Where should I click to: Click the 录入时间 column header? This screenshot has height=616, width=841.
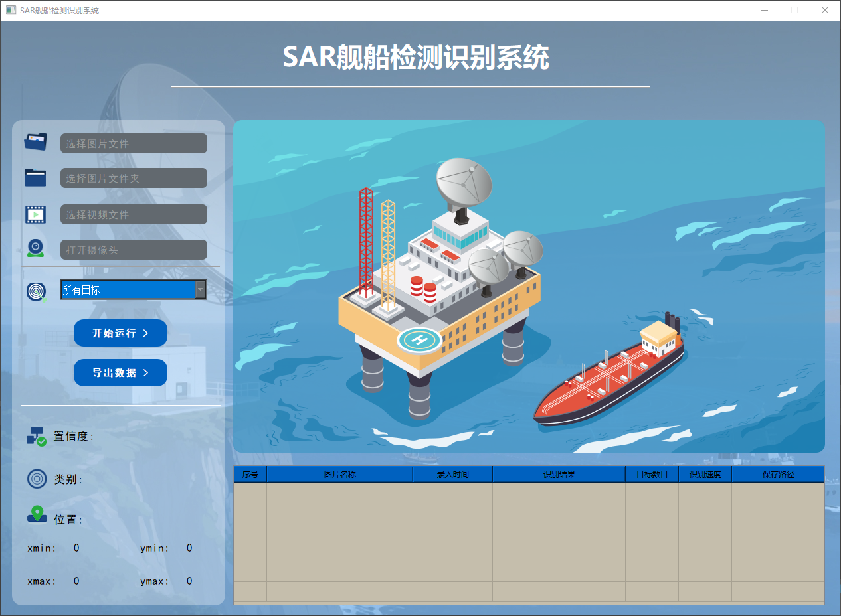pyautogui.click(x=453, y=474)
